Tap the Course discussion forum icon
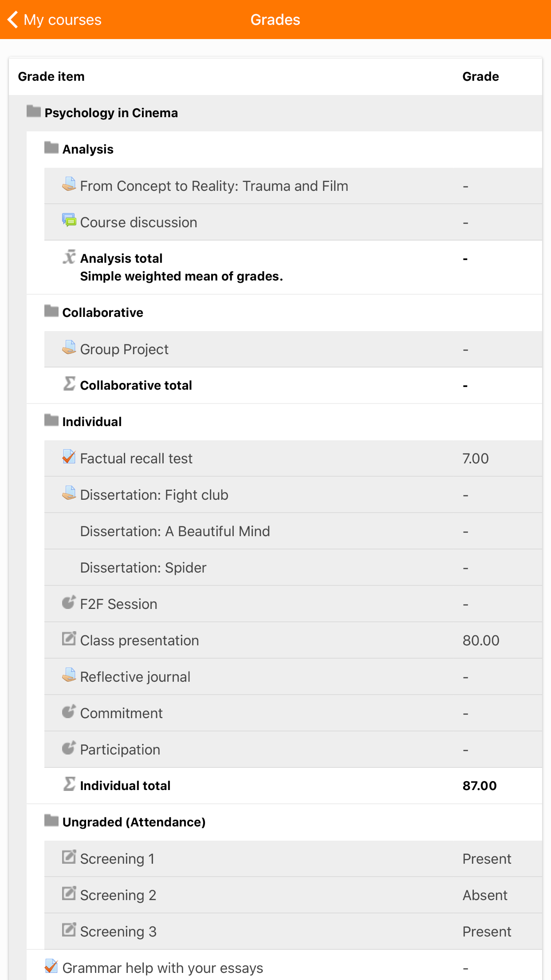This screenshot has height=980, width=551. coord(69,220)
